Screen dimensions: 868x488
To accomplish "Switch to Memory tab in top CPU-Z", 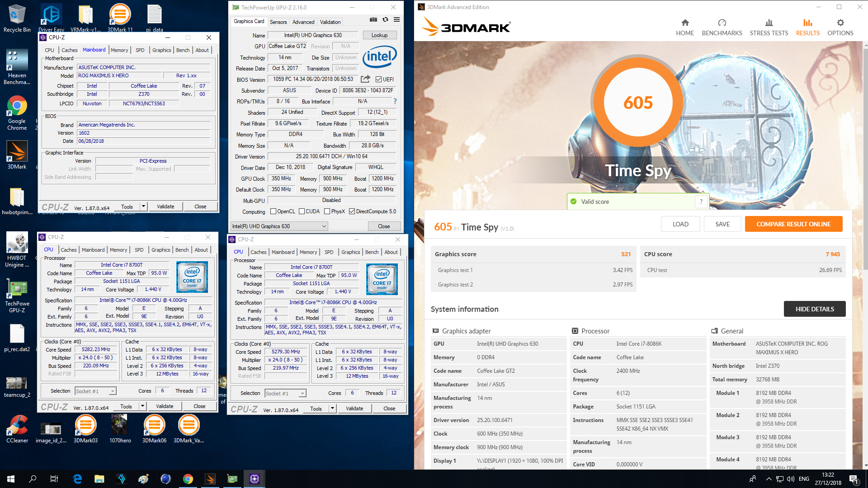I will 119,50.
